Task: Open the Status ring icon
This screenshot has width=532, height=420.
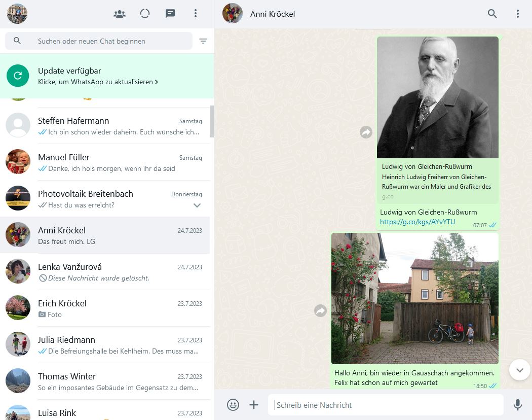Action: (x=145, y=14)
